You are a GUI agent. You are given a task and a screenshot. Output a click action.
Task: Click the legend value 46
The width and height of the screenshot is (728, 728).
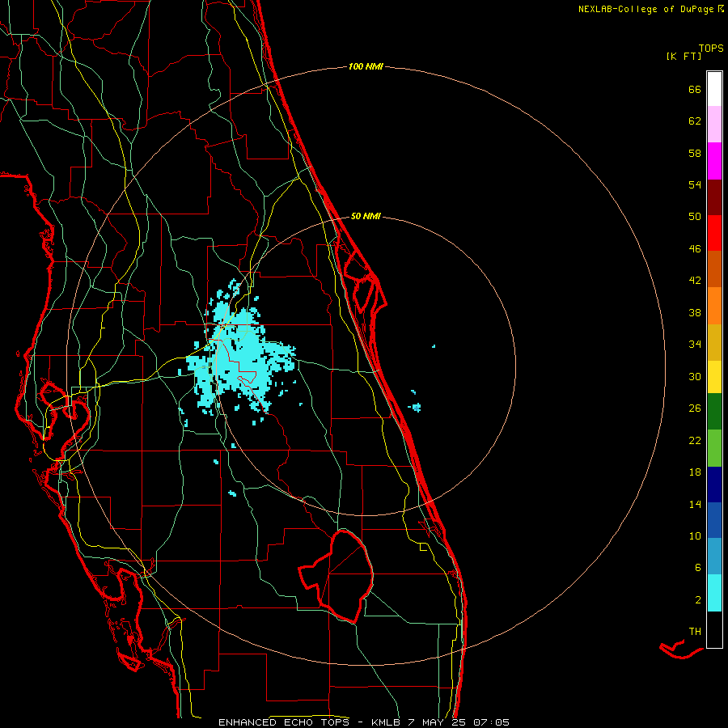point(695,249)
